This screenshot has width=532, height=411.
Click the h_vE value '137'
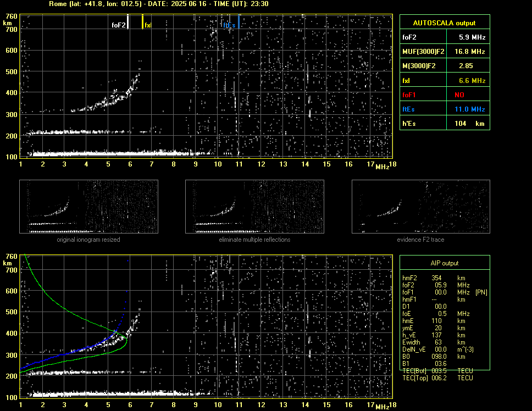click(x=436, y=335)
